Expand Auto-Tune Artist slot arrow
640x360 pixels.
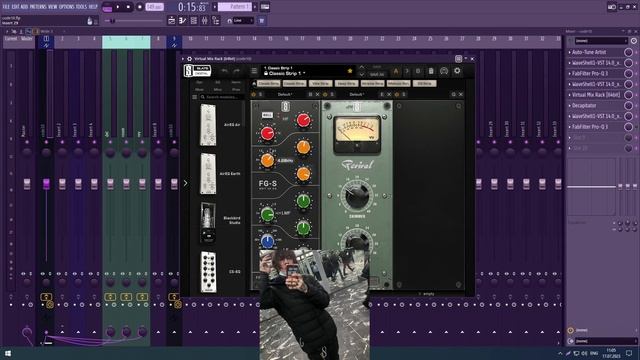(569, 52)
